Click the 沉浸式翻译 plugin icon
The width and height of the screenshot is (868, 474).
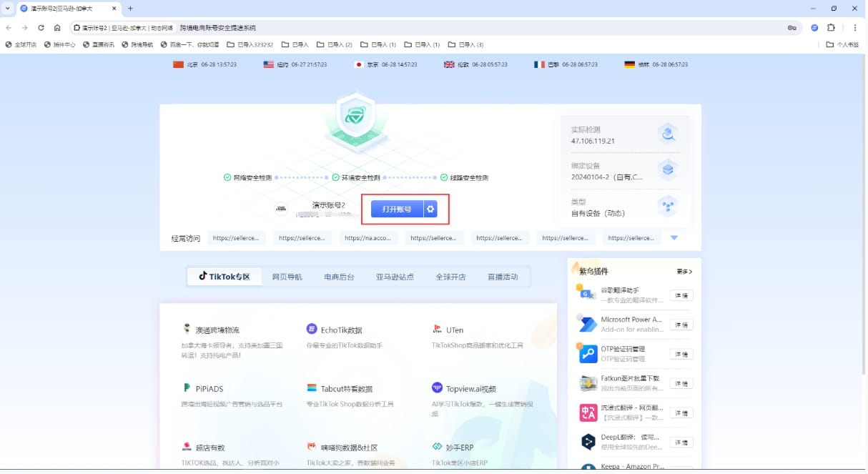pyautogui.click(x=587, y=413)
